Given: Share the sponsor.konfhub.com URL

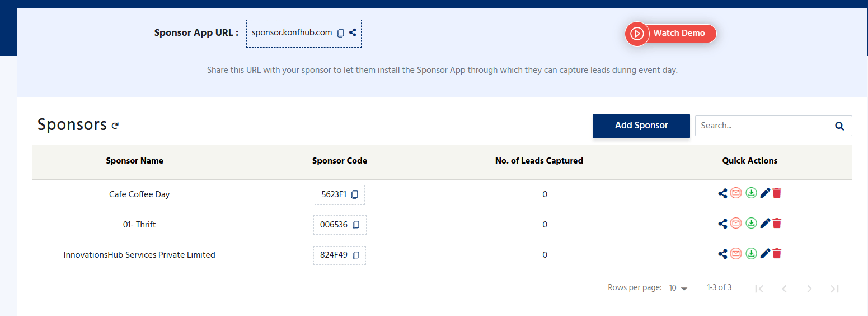Looking at the screenshot, I should (353, 32).
